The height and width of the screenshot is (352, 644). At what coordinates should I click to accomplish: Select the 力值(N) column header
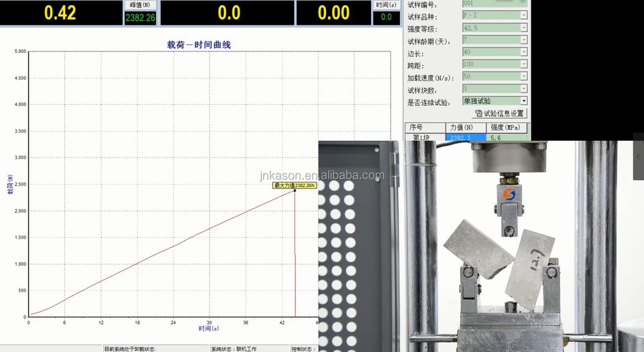click(x=466, y=127)
